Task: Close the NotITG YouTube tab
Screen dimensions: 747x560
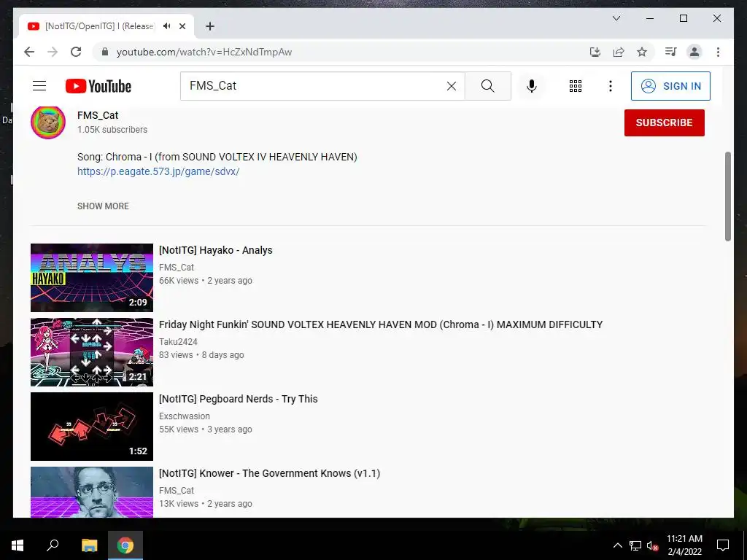Action: click(182, 26)
